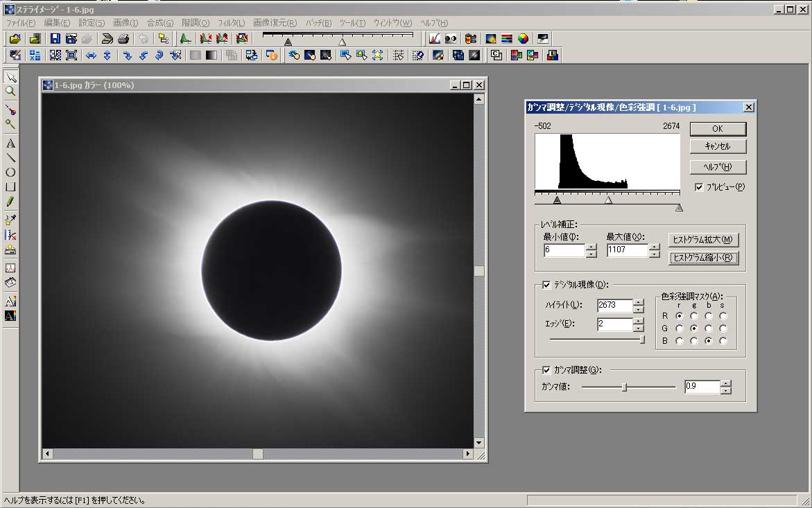Image resolution: width=812 pixels, height=508 pixels.
Task: Select radio button for row R, column g
Action: point(694,316)
